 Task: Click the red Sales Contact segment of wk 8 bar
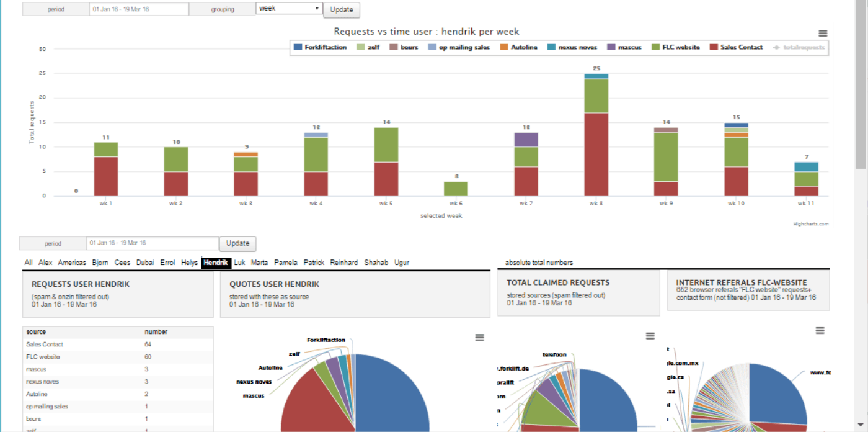tap(596, 155)
